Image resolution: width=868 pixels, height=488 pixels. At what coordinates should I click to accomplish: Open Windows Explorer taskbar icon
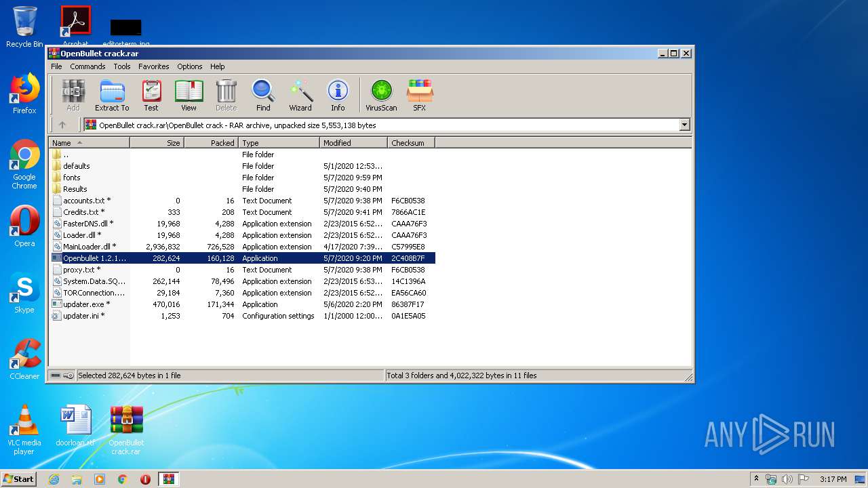click(x=77, y=479)
